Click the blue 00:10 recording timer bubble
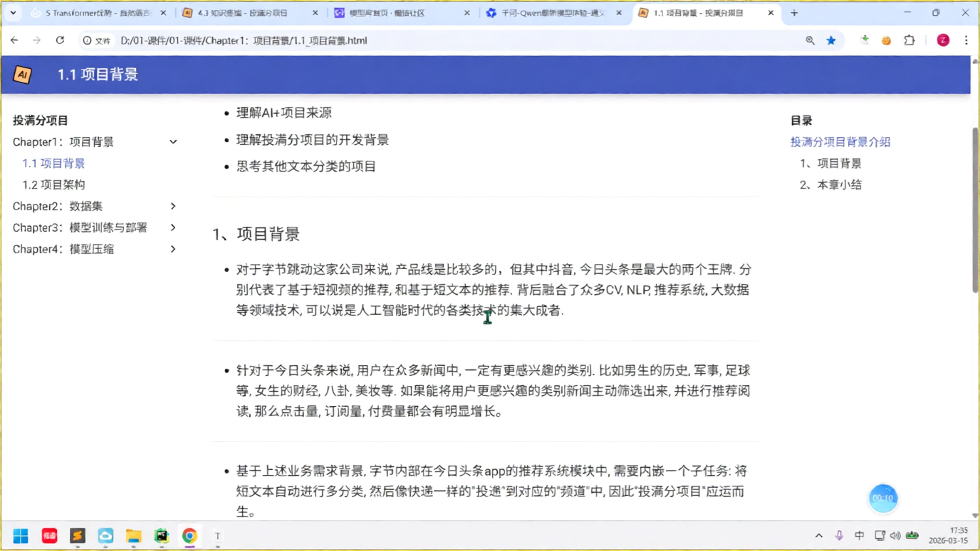980x551 pixels. pos(883,498)
